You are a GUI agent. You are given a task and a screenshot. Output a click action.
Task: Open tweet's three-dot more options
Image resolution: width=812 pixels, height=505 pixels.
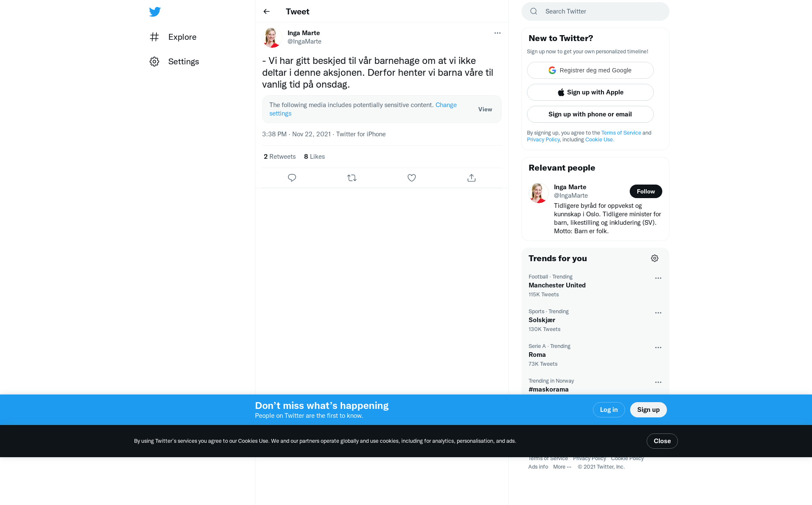pos(497,33)
